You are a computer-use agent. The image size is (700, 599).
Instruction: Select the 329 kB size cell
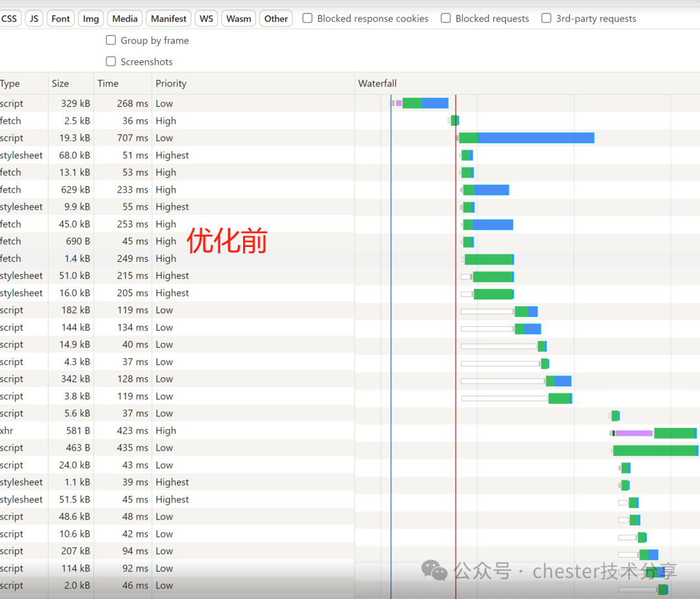[75, 104]
